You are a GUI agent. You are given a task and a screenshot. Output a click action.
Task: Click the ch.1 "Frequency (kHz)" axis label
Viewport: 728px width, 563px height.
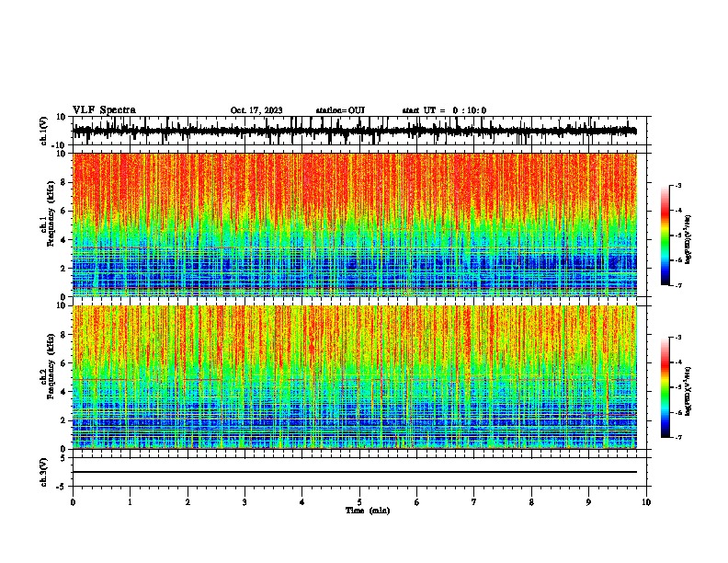51,213
